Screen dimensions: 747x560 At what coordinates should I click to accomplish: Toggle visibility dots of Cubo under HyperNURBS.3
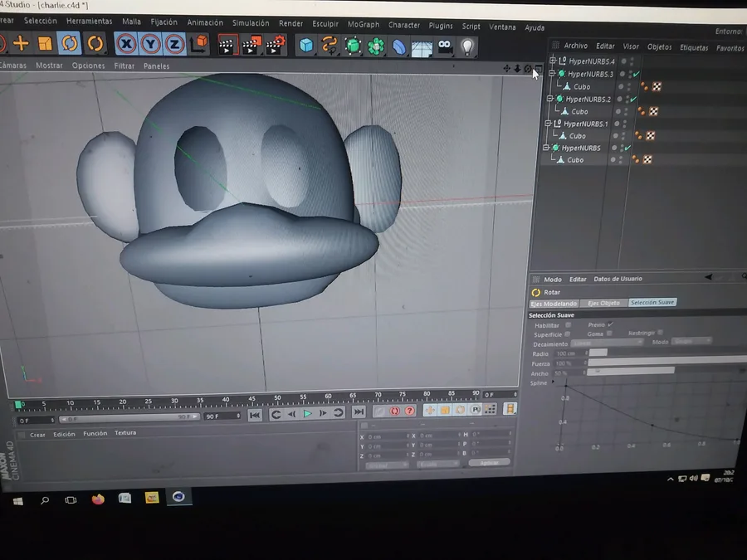point(629,86)
